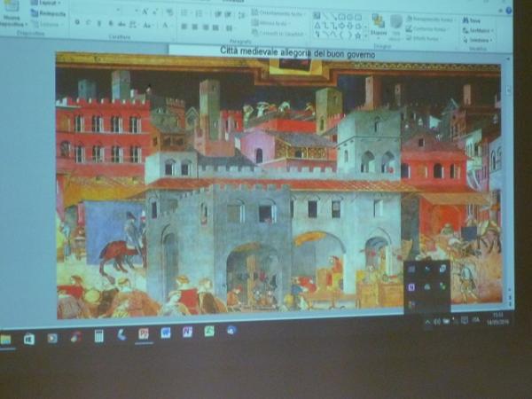
Task: Open the Aa change case menu
Action: coord(147,25)
